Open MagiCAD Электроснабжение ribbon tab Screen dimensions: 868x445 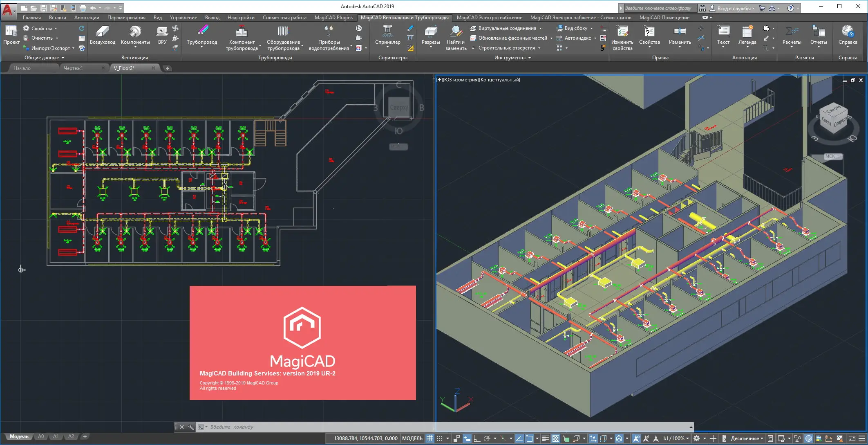click(x=489, y=18)
